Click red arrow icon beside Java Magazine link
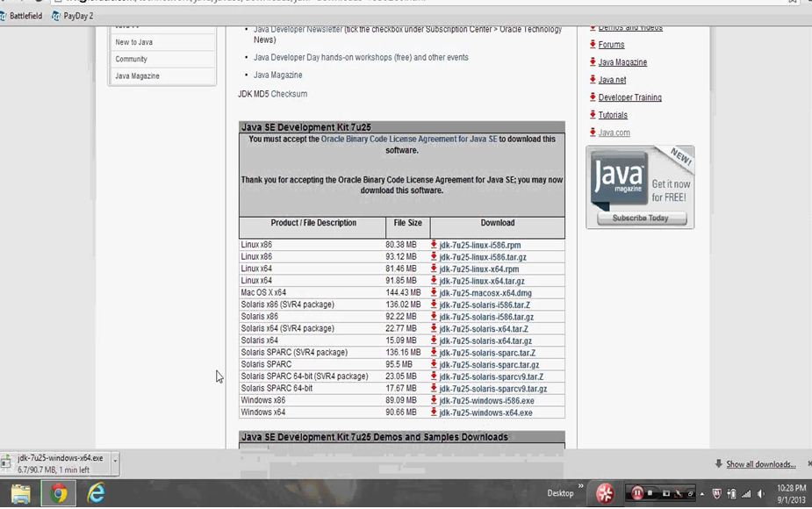 pos(593,62)
